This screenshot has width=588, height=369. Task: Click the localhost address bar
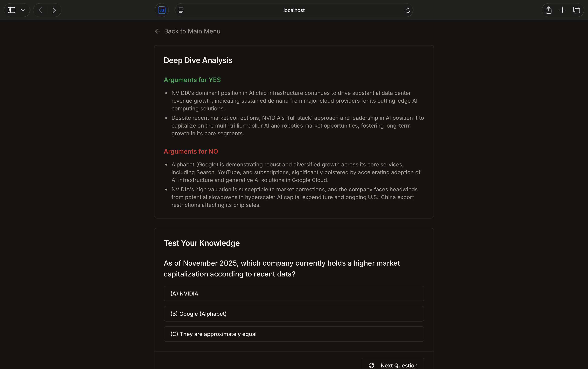[x=294, y=10]
